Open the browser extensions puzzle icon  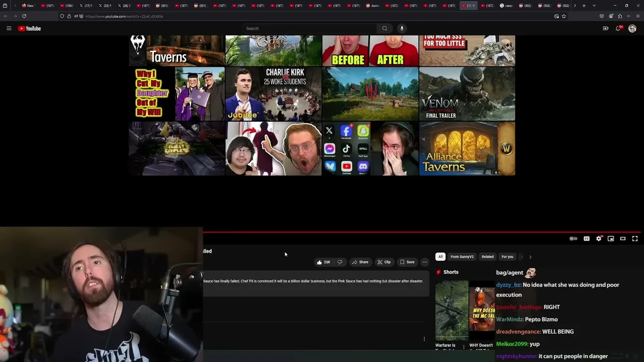pos(620,16)
